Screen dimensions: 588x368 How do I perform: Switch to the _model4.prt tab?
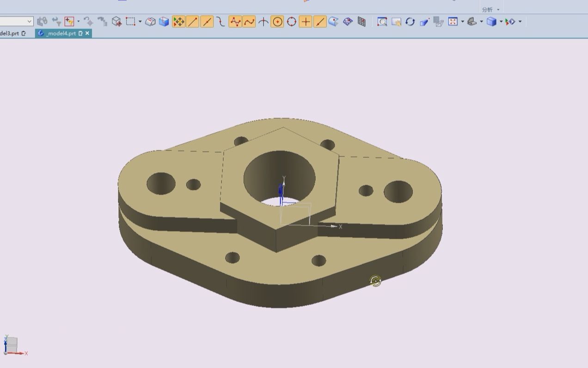[60, 33]
